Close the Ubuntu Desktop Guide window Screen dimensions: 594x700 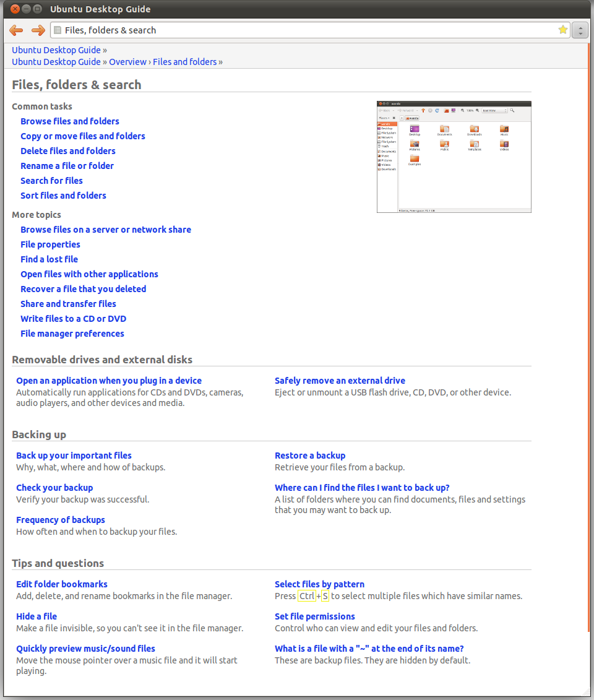pyautogui.click(x=15, y=9)
